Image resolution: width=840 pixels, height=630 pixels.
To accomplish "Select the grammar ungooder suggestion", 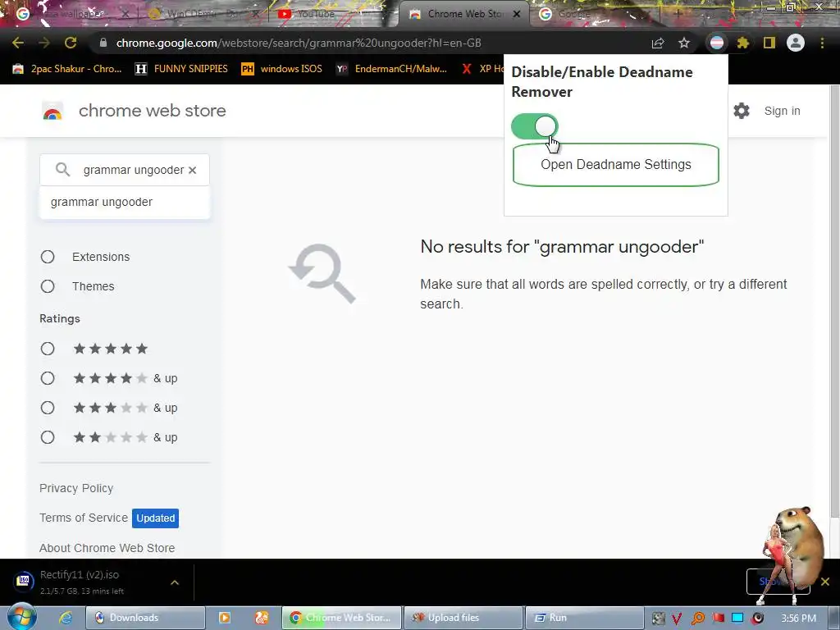I will click(x=125, y=202).
